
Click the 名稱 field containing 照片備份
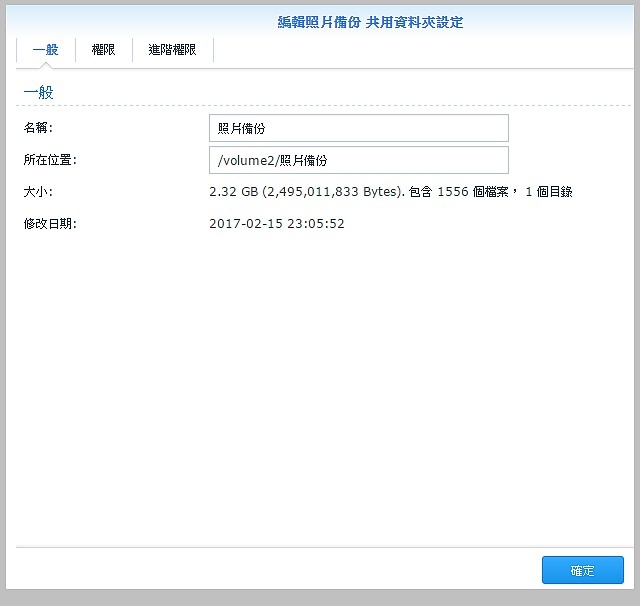(x=359, y=128)
